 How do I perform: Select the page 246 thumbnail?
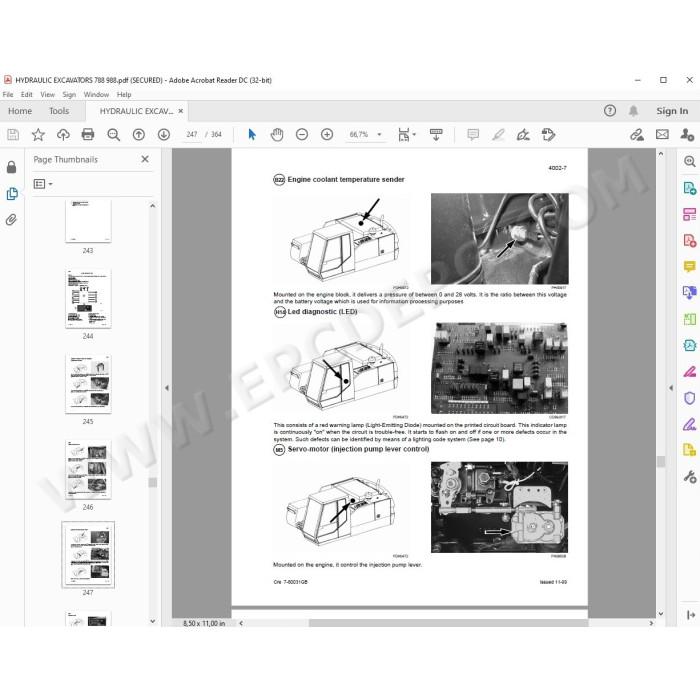pyautogui.click(x=88, y=470)
